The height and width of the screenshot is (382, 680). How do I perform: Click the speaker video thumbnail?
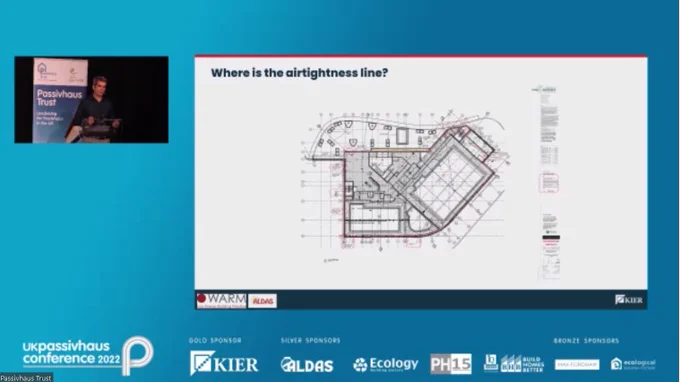pyautogui.click(x=92, y=99)
